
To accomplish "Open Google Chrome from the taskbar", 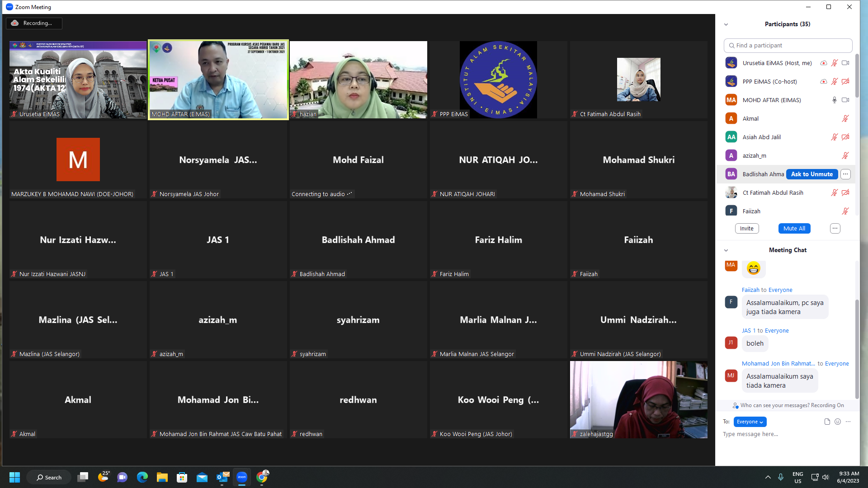I will (262, 477).
